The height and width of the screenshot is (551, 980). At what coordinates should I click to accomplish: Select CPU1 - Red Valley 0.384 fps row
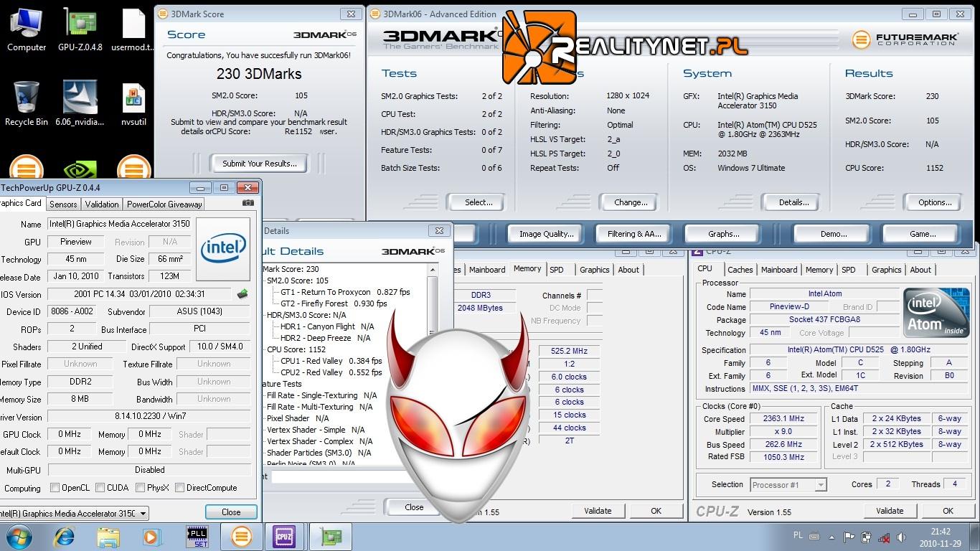331,361
